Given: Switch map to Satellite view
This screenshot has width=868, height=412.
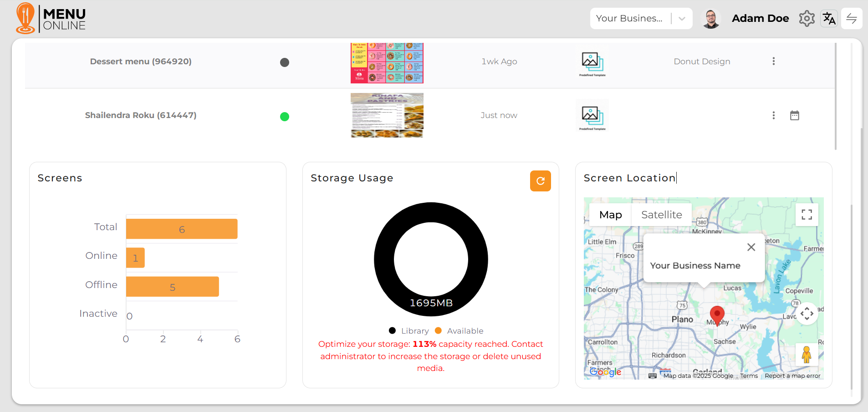Looking at the screenshot, I should 661,215.
